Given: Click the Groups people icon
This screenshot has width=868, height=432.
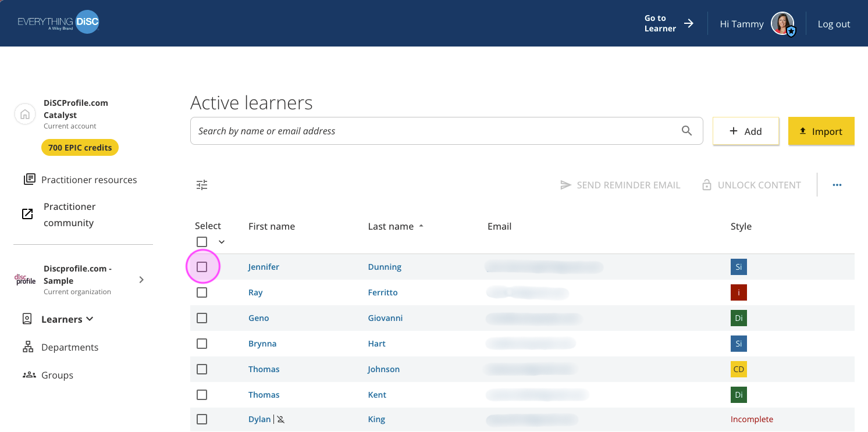Looking at the screenshot, I should tap(29, 375).
